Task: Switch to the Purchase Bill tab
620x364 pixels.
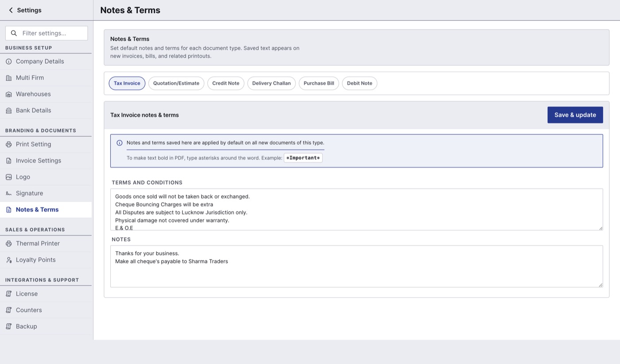Action: [319, 83]
